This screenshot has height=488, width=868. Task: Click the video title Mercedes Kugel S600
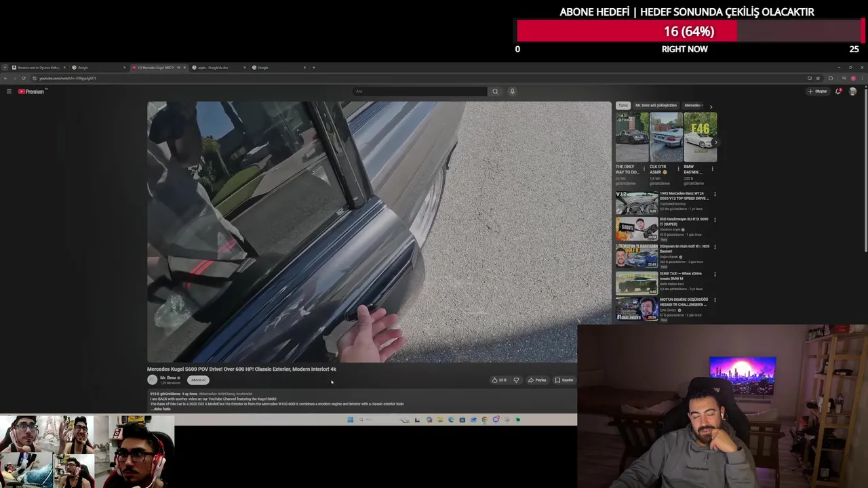coord(241,369)
